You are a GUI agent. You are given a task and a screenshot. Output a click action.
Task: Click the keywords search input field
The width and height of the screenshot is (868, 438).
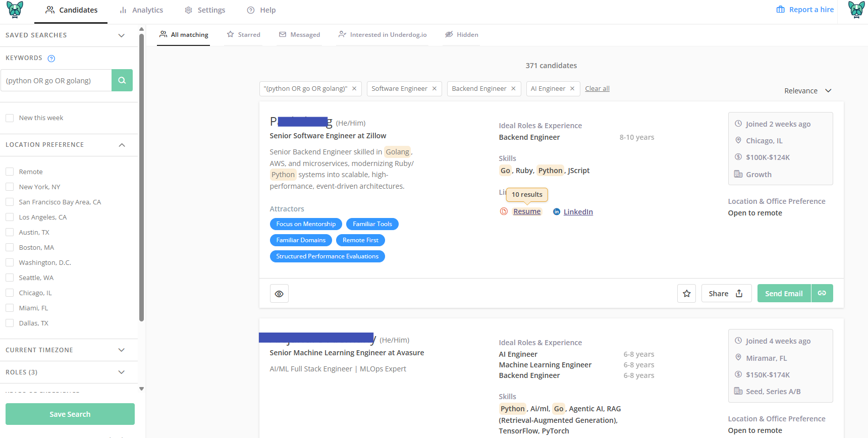point(56,80)
